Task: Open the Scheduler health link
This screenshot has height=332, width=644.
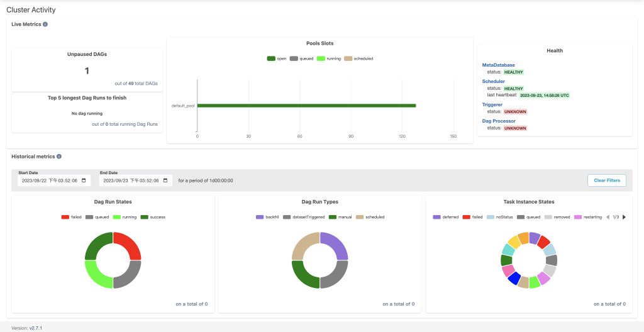Action: tap(493, 81)
